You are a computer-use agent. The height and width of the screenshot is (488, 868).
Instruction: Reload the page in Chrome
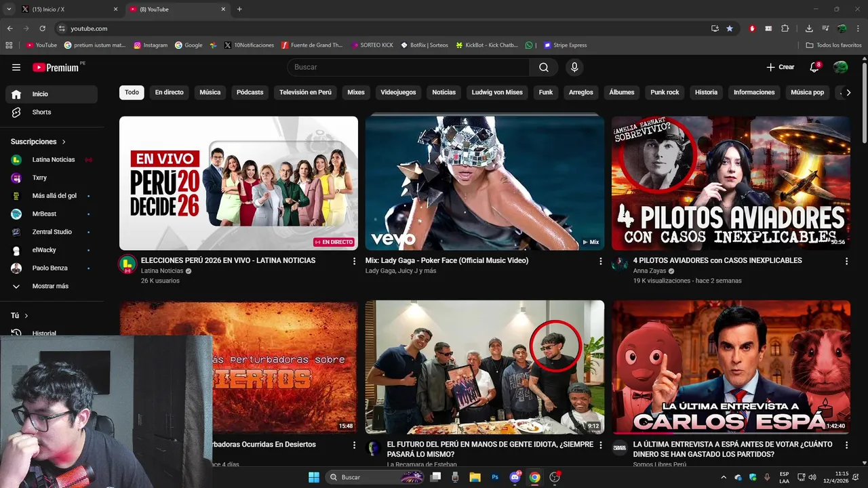[x=42, y=28]
